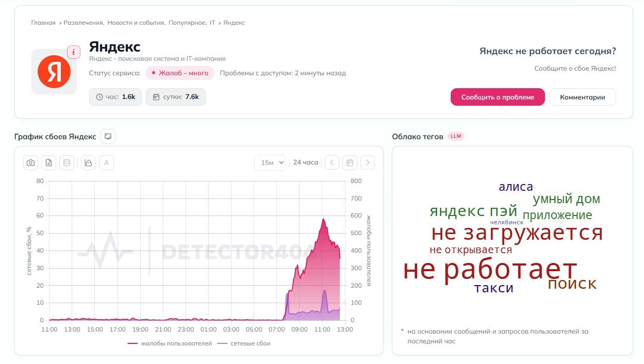
Task: Open the Новости и события breadcrumb link
Action: click(136, 23)
